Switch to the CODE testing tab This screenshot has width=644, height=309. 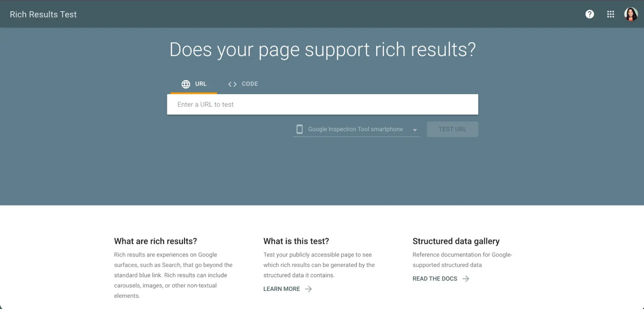[x=249, y=84]
